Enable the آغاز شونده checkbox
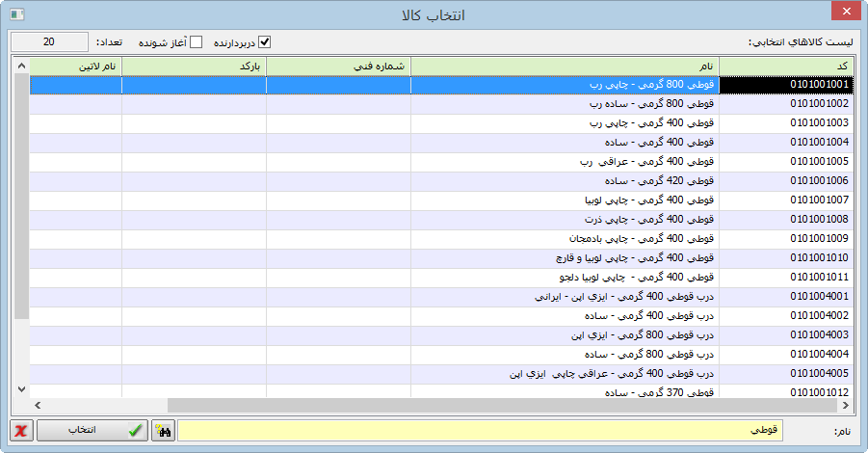 click(197, 42)
